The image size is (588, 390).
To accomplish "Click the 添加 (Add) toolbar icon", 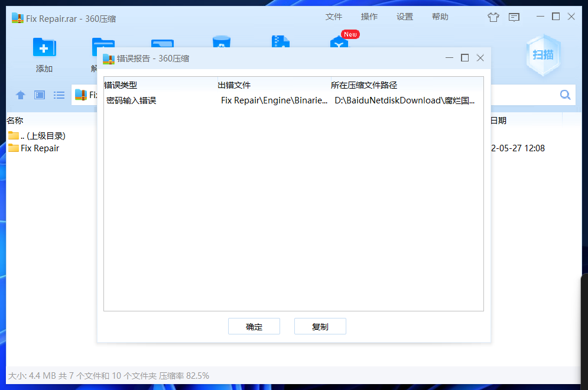I will point(44,48).
